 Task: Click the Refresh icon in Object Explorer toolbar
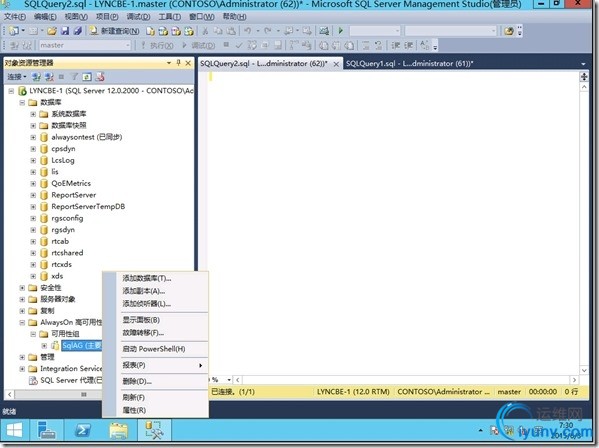click(x=87, y=77)
